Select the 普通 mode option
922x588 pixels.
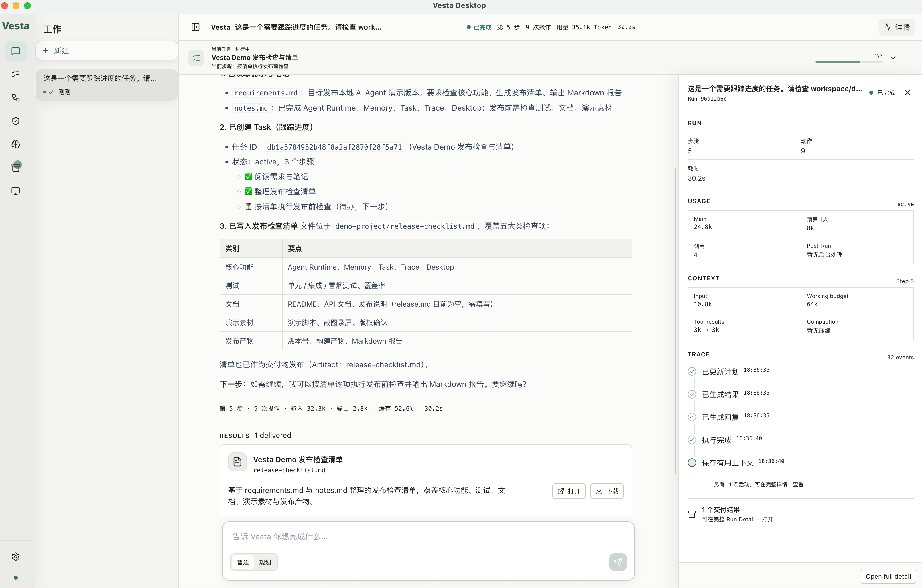coord(243,562)
